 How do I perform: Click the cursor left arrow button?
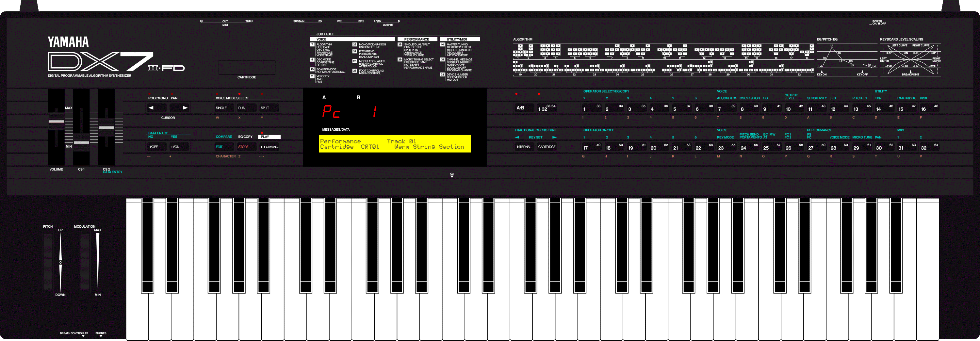click(157, 108)
